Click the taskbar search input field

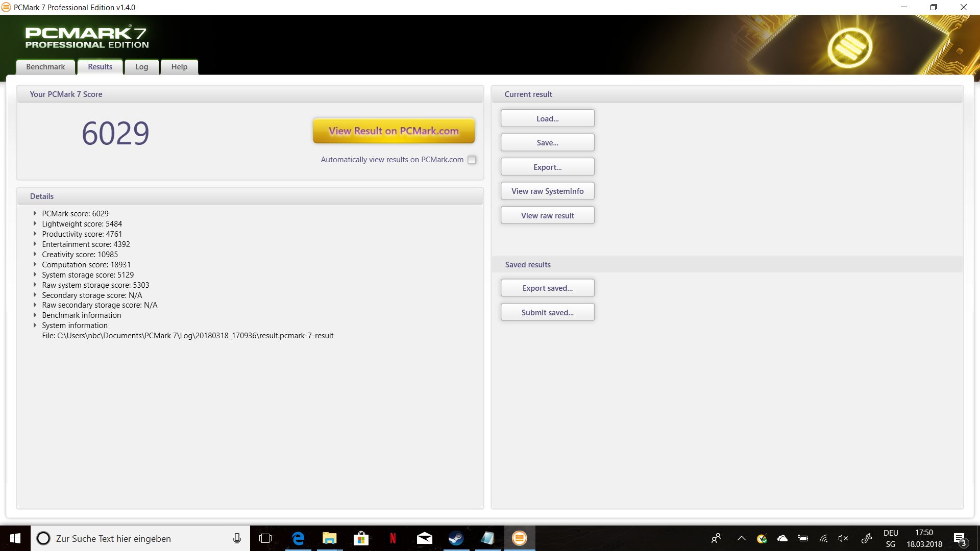coord(140,538)
